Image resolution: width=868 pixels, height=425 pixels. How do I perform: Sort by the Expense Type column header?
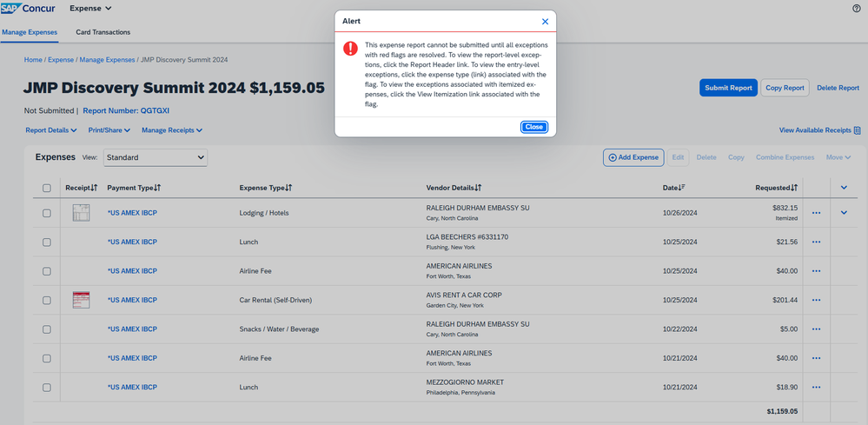click(266, 188)
